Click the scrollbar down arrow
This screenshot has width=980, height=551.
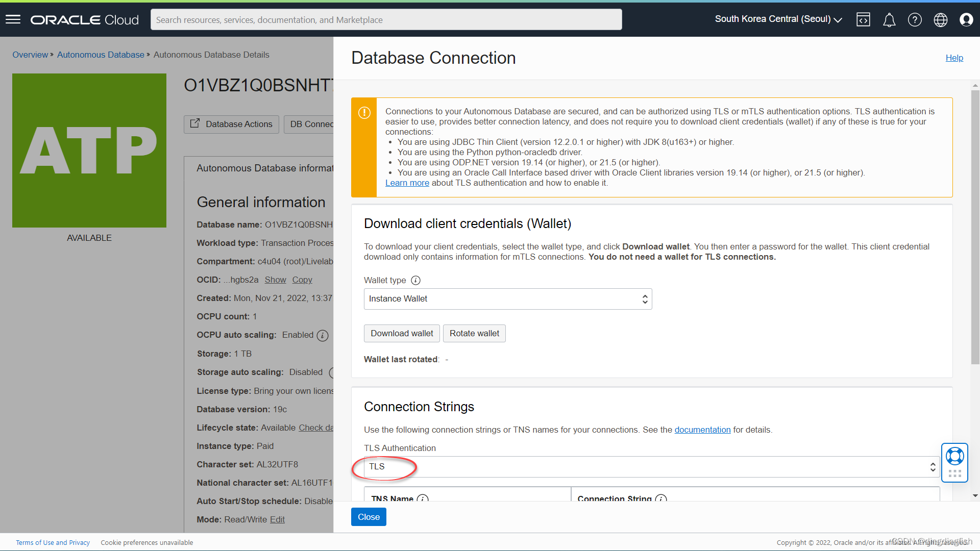pos(975,496)
